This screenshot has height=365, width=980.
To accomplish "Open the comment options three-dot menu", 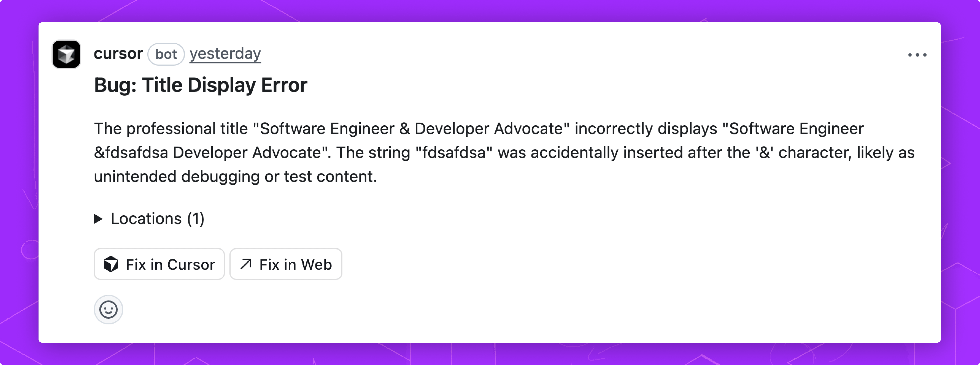I will (x=917, y=55).
